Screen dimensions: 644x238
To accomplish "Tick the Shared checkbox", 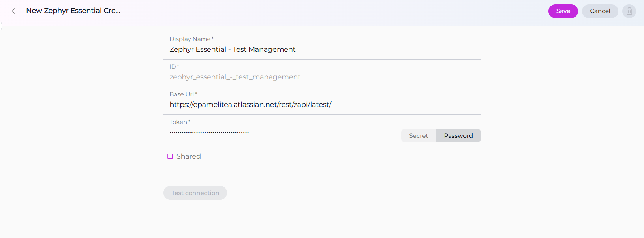I will (x=170, y=156).
